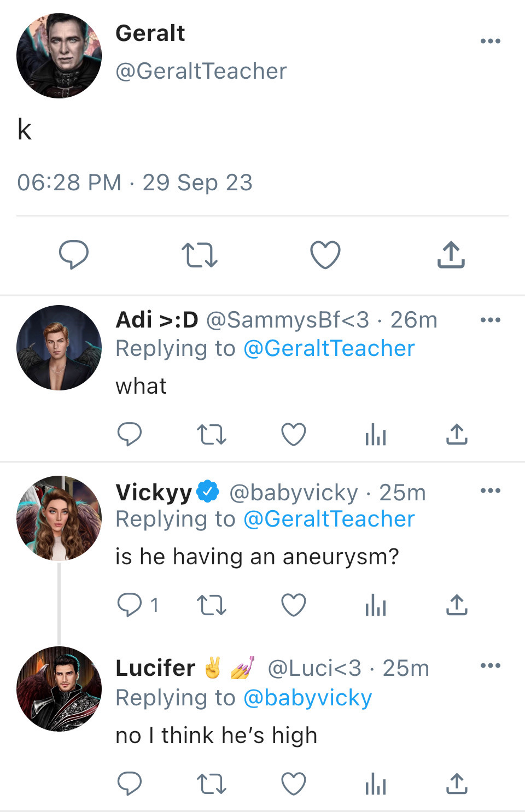Open more options on Vickyy's reply

tap(490, 490)
